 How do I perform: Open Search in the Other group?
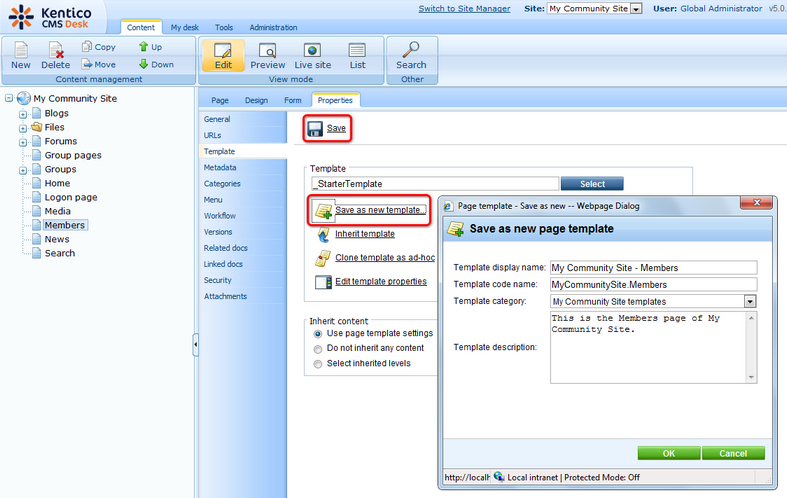pos(411,56)
